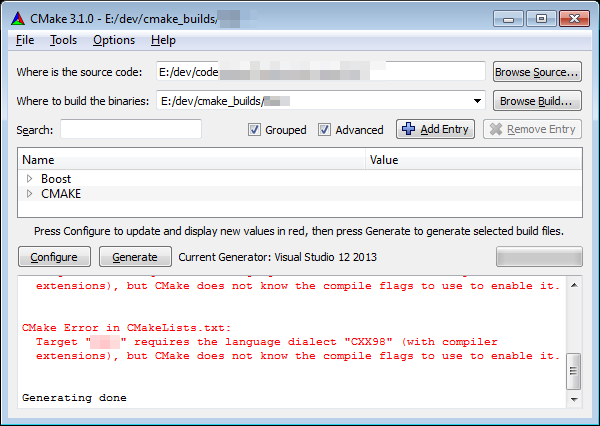The width and height of the screenshot is (600, 426).
Task: Expand the Boost group tree node
Action: click(30, 178)
